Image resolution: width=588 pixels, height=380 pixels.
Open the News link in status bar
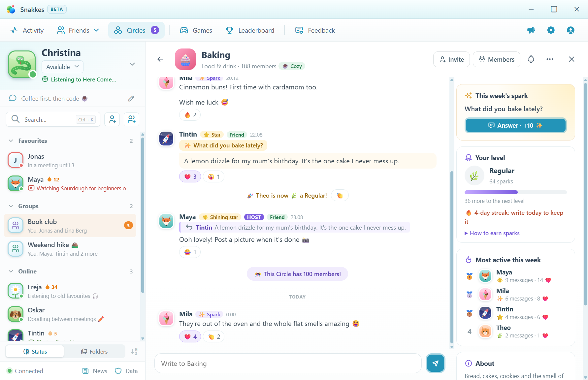point(95,371)
